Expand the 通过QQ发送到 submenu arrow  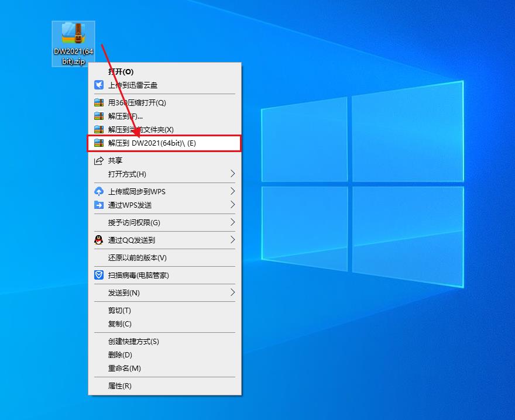[x=232, y=240]
